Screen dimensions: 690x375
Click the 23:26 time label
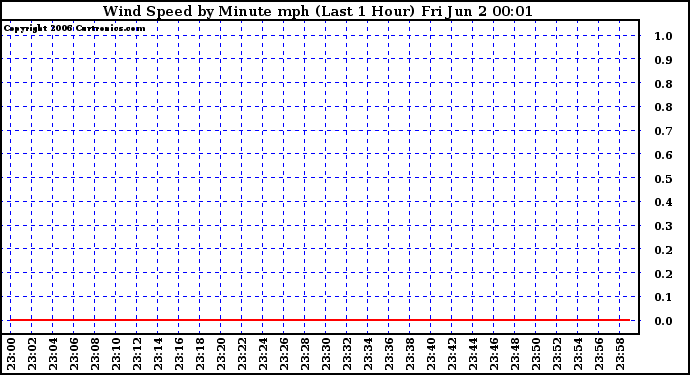[284, 354]
